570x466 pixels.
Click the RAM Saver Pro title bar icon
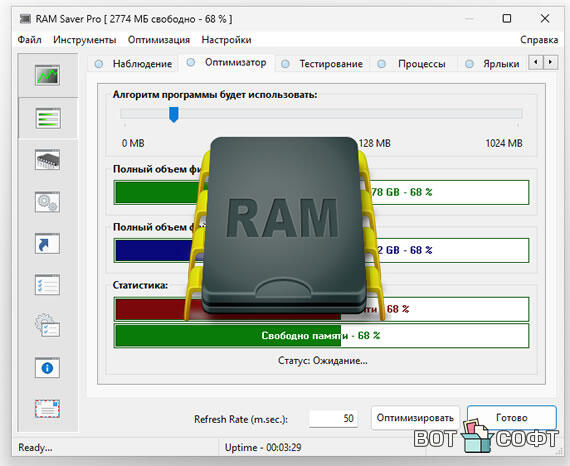click(25, 19)
